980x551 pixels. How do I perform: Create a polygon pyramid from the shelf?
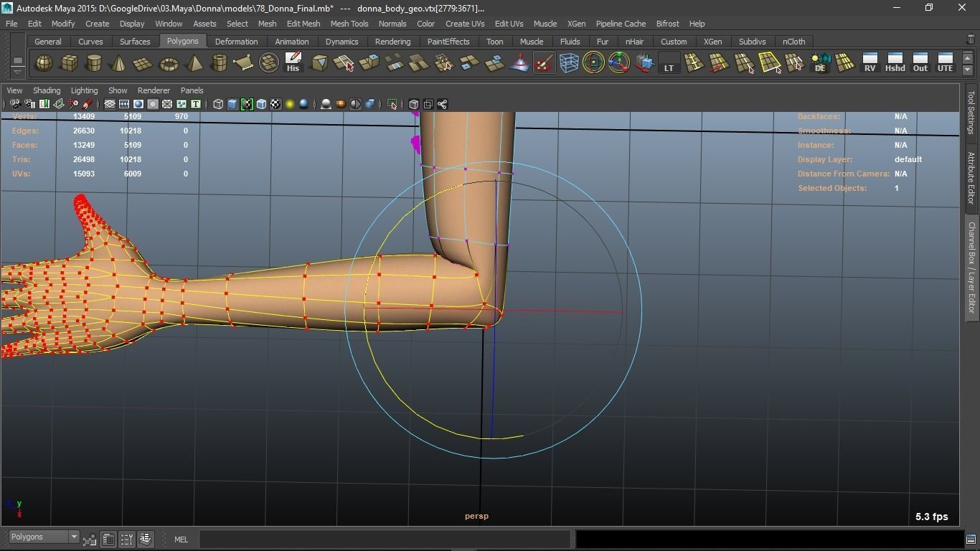(x=194, y=63)
